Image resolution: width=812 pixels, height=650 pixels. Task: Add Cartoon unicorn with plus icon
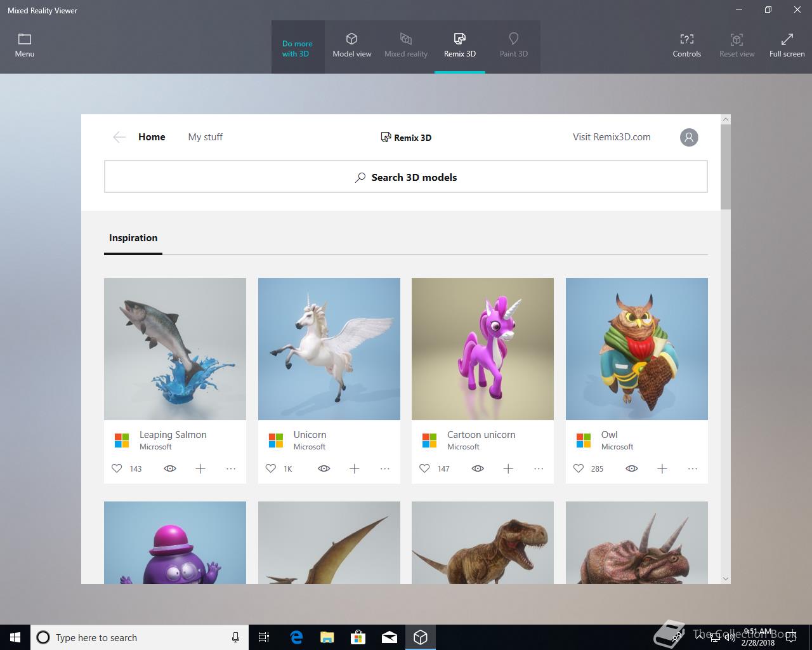click(x=508, y=468)
